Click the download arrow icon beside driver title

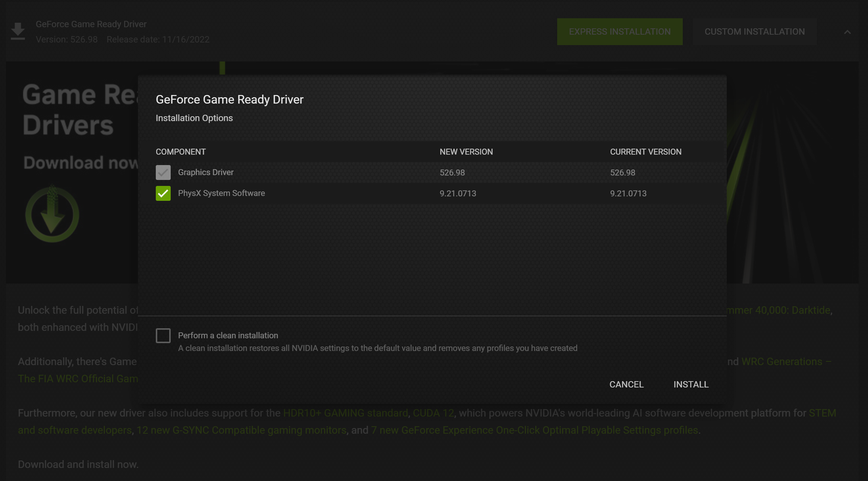[18, 31]
